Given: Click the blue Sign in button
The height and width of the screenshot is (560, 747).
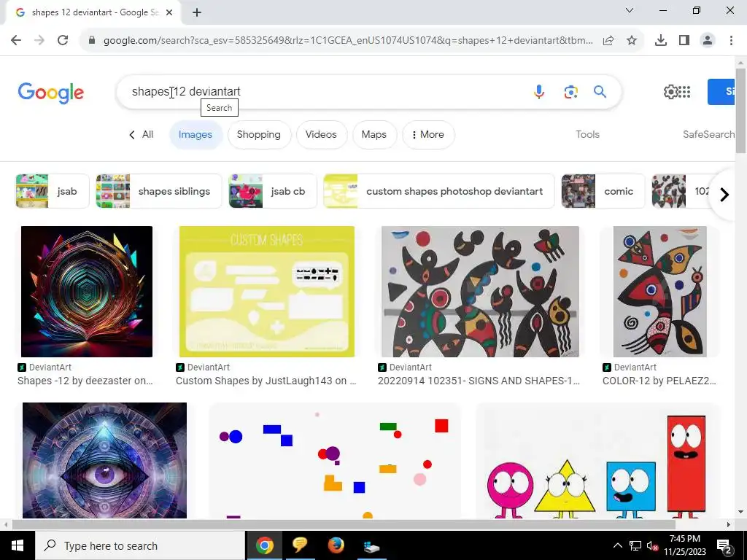Looking at the screenshot, I should pyautogui.click(x=721, y=92).
